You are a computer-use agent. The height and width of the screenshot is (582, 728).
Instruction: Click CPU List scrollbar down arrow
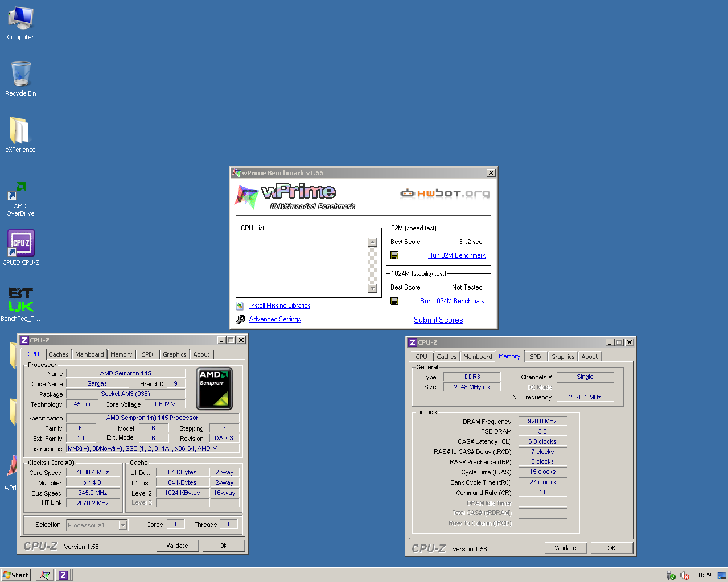pyautogui.click(x=373, y=288)
